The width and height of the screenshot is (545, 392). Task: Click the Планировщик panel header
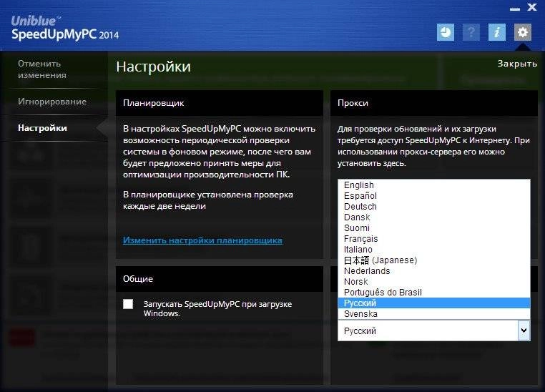click(x=220, y=103)
